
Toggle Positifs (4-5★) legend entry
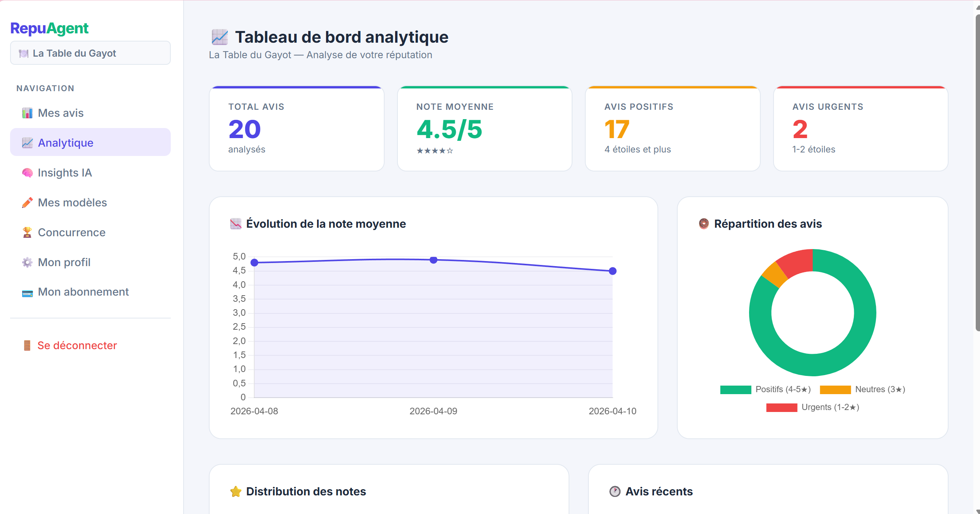tap(765, 389)
